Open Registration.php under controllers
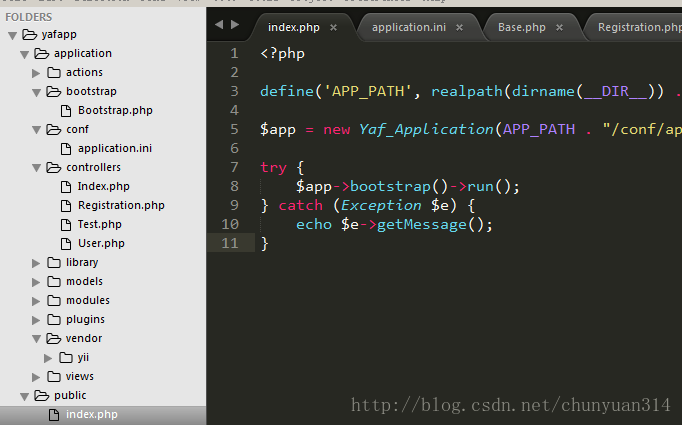Viewport: 682px width, 425px height. (121, 205)
